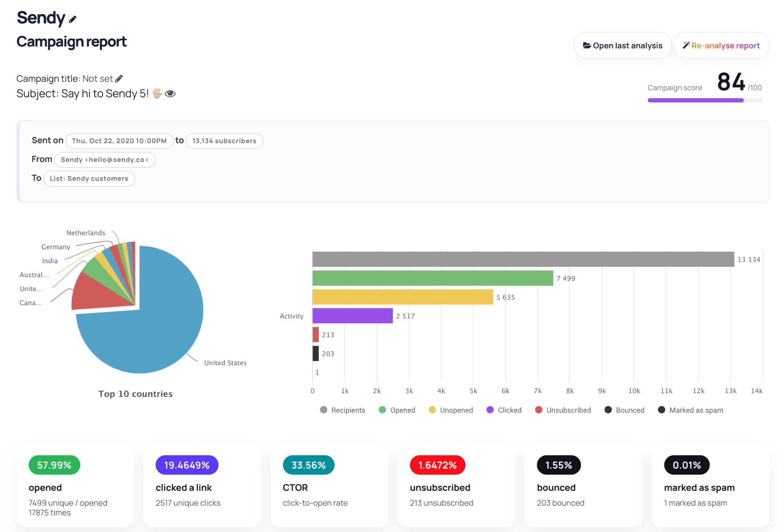The image size is (784, 532).
Task: Toggle Recipients series in chart legend
Action: pyautogui.click(x=343, y=410)
